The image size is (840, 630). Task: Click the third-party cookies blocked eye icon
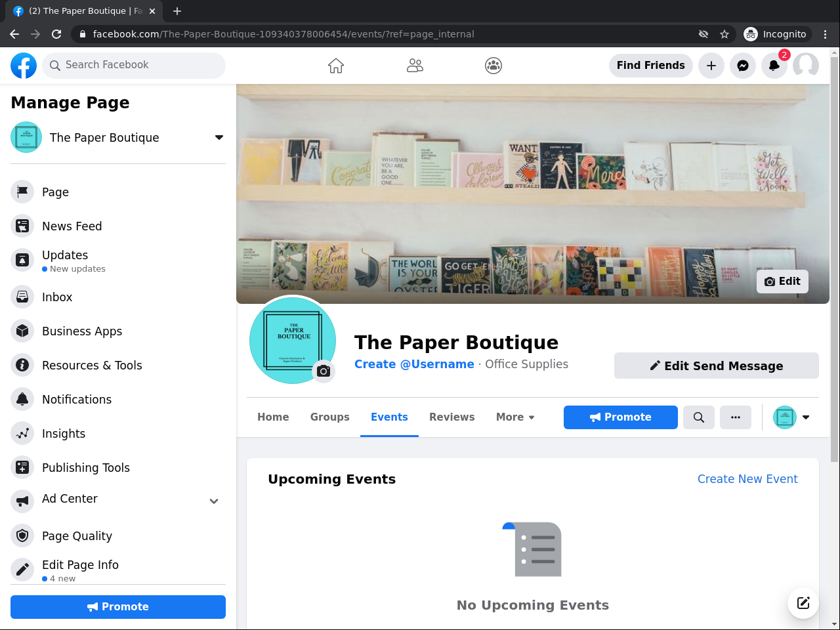tap(703, 34)
